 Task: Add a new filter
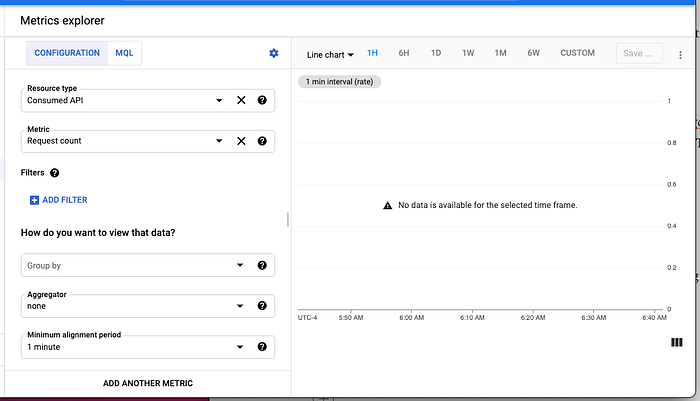pyautogui.click(x=58, y=200)
